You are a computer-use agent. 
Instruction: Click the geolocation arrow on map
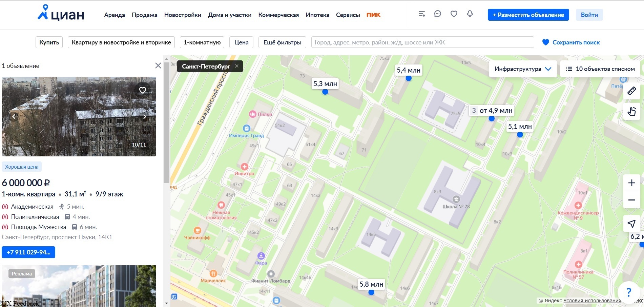[x=631, y=224]
